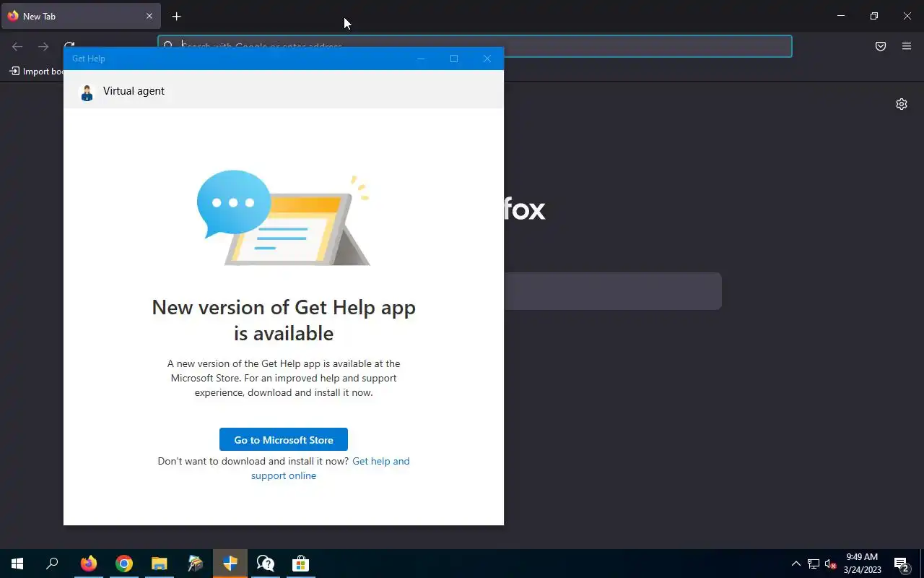Open Save to Pocket icon in Firefox
The image size is (924, 578).
tap(881, 46)
